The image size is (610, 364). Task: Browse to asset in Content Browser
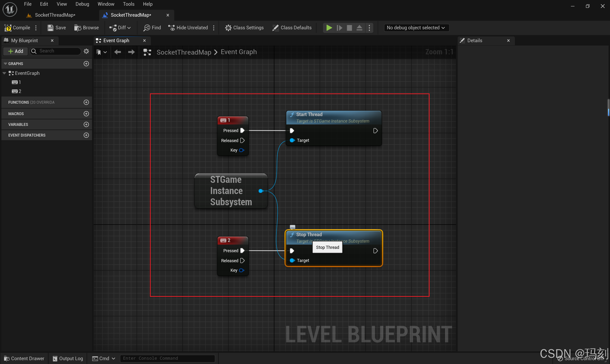86,28
